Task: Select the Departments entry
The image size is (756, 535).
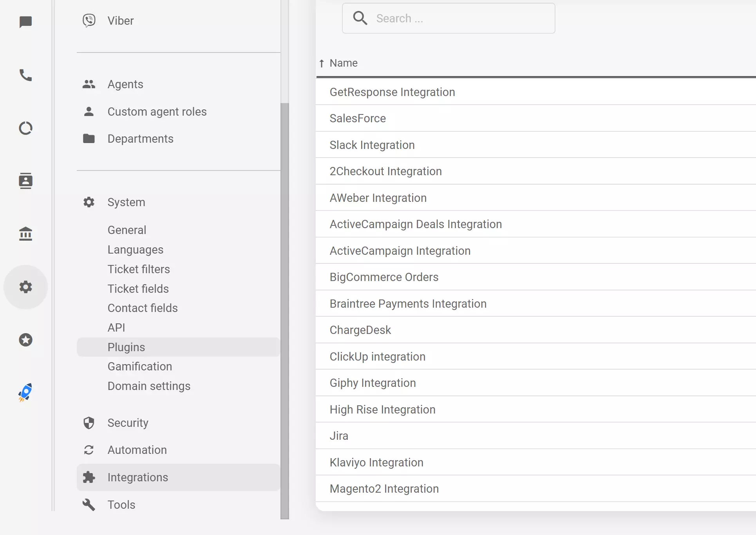Action: click(x=140, y=138)
